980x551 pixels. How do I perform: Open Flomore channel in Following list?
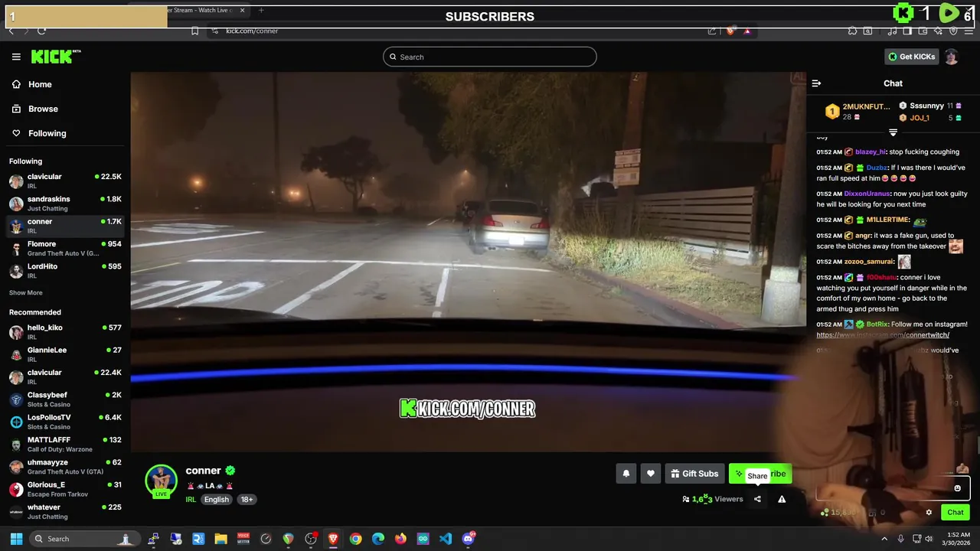[65, 248]
